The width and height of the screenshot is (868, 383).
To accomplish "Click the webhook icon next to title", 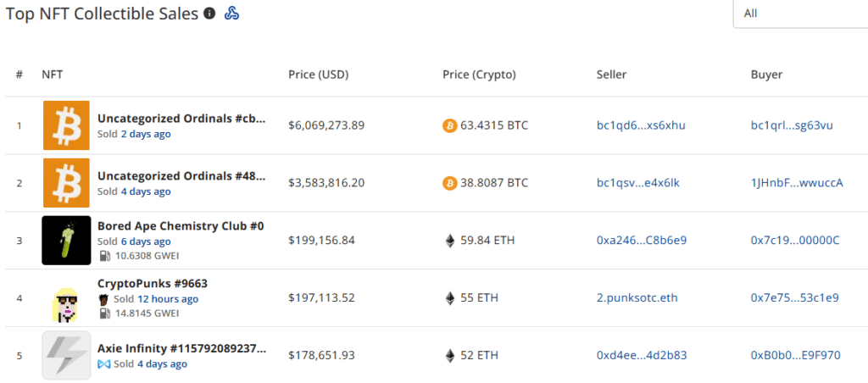I will [231, 14].
